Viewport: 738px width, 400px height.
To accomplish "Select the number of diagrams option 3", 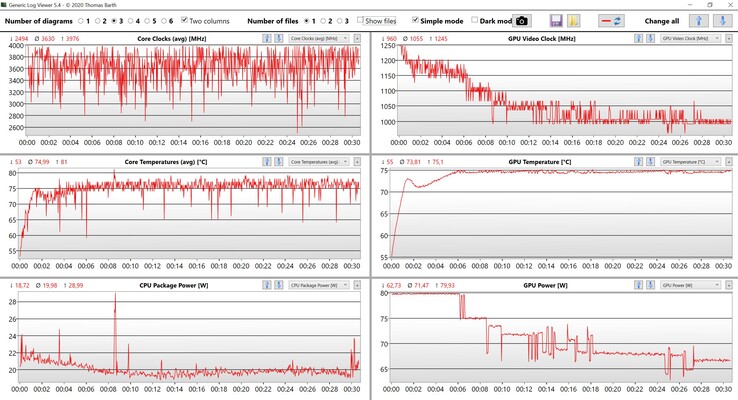I will (x=114, y=21).
